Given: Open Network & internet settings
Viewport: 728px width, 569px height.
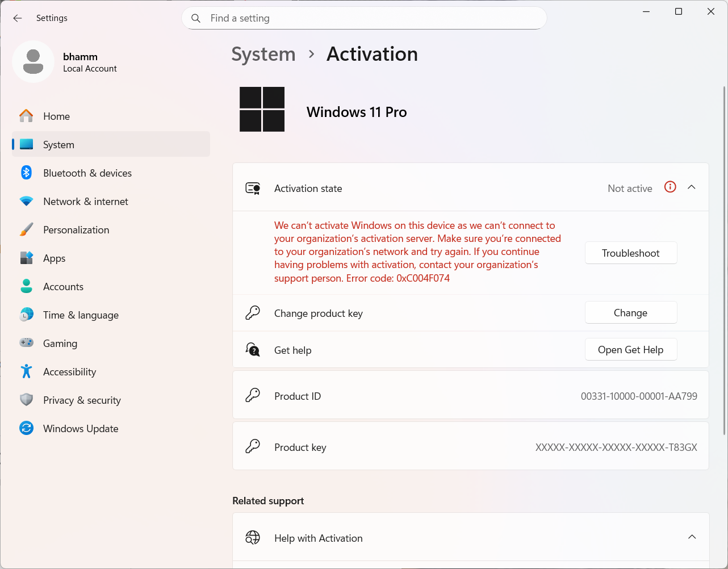Looking at the screenshot, I should click(111, 201).
